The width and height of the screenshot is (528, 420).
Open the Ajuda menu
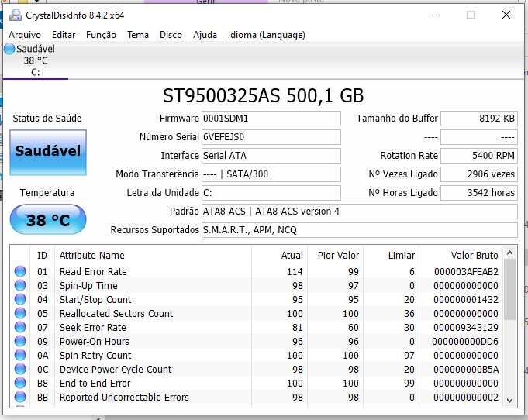click(205, 35)
